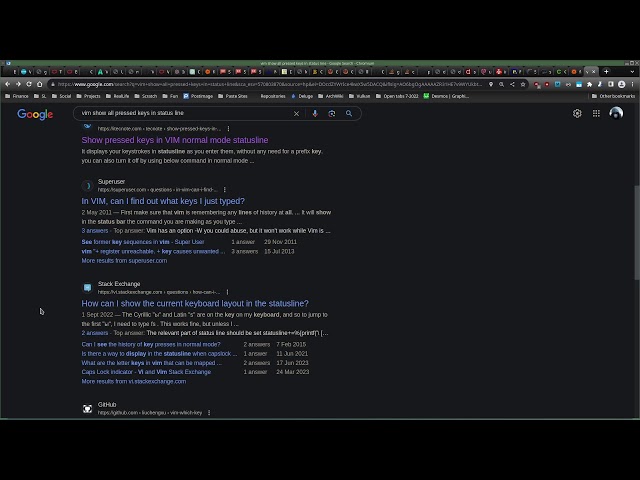
Task: Click the Stack Exchange result favicon
Action: [87, 288]
